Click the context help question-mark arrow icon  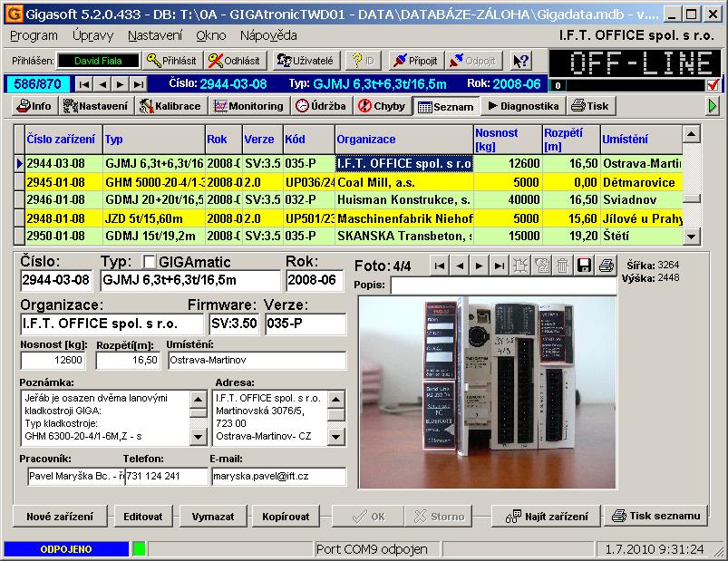pyautogui.click(x=520, y=61)
